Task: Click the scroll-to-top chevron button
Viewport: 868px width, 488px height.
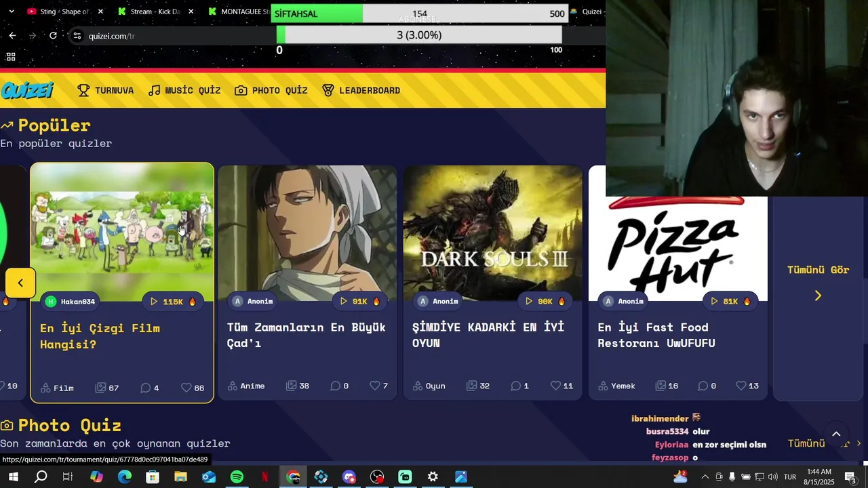Action: click(x=836, y=434)
